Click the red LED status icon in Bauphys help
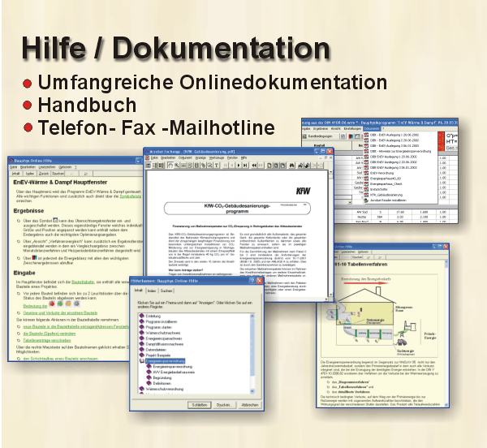 [52, 304]
